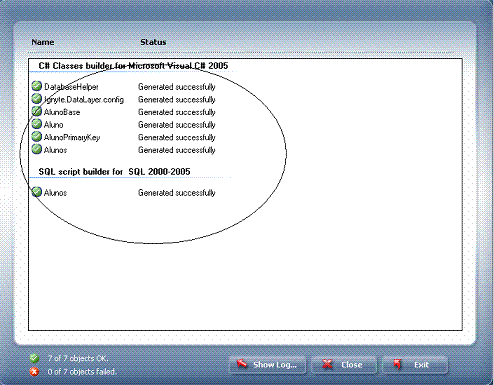Click the Status column header
This screenshot has height=385, width=494.
(153, 42)
